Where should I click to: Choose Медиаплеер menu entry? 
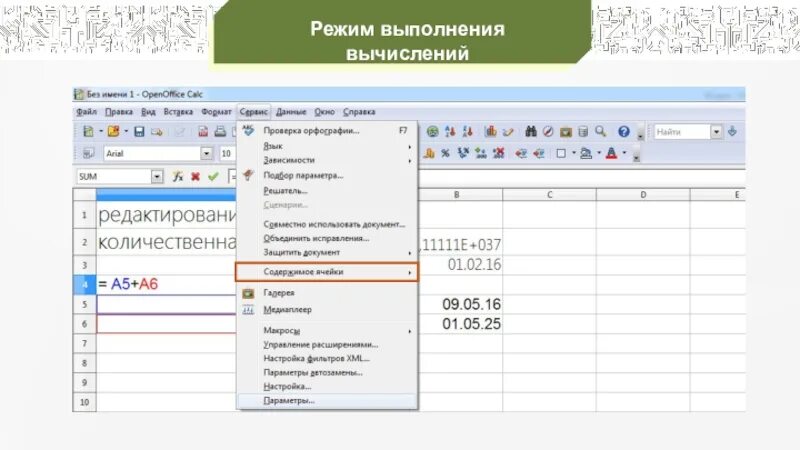[x=327, y=310]
